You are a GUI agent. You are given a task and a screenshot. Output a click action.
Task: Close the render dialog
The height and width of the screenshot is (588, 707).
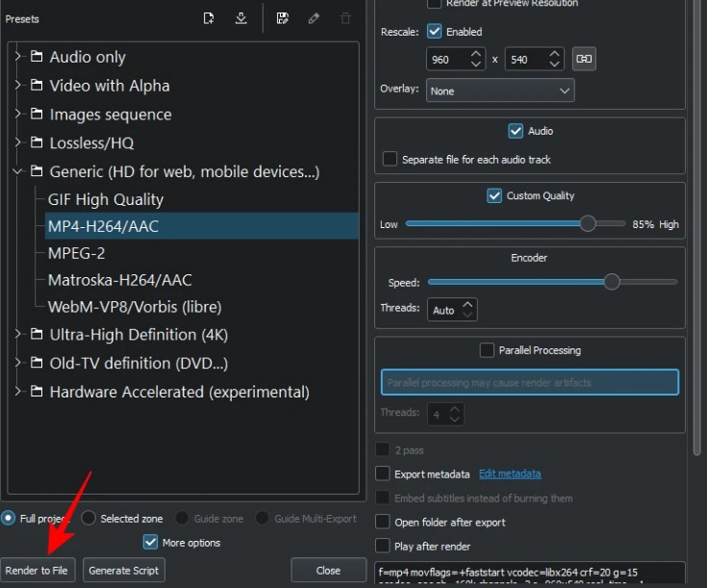[x=328, y=571]
